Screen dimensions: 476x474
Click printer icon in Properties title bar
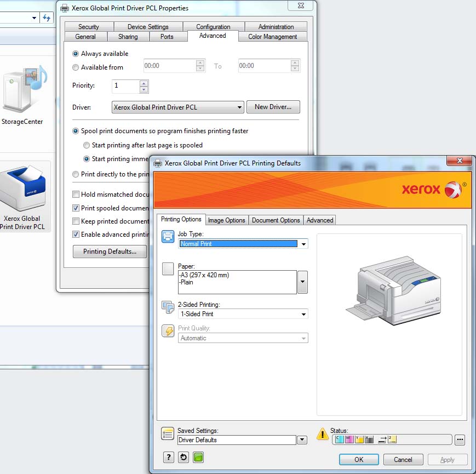65,8
